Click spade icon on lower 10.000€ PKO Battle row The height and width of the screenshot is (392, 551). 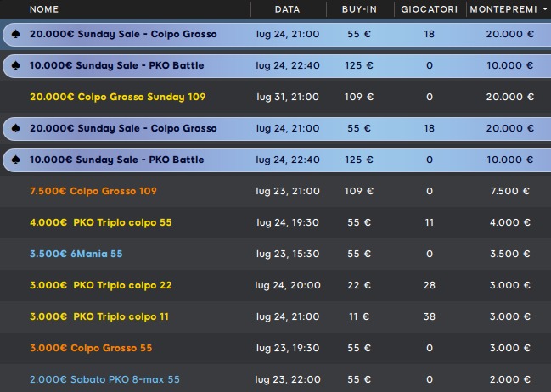[16, 160]
